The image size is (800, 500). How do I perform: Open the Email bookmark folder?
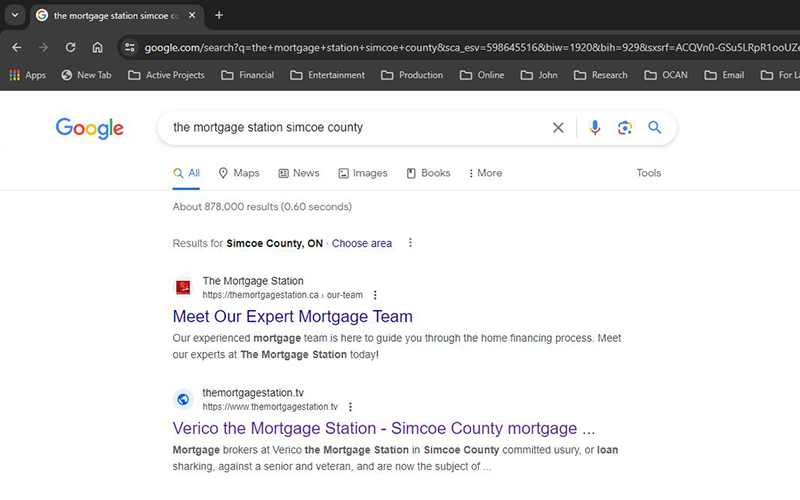coord(724,75)
